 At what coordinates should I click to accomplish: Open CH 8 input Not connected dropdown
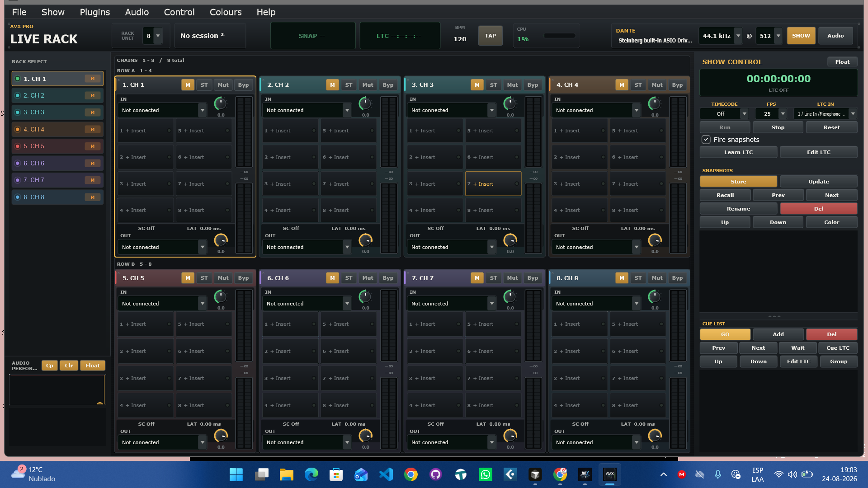596,304
